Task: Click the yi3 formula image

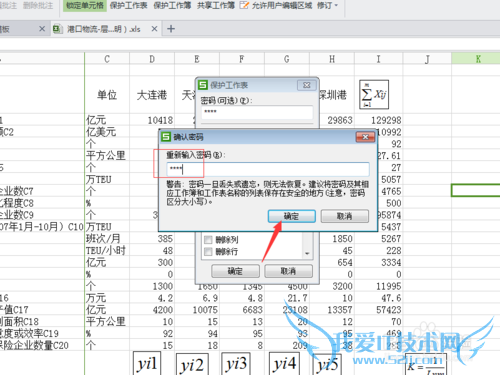Action: [236, 363]
